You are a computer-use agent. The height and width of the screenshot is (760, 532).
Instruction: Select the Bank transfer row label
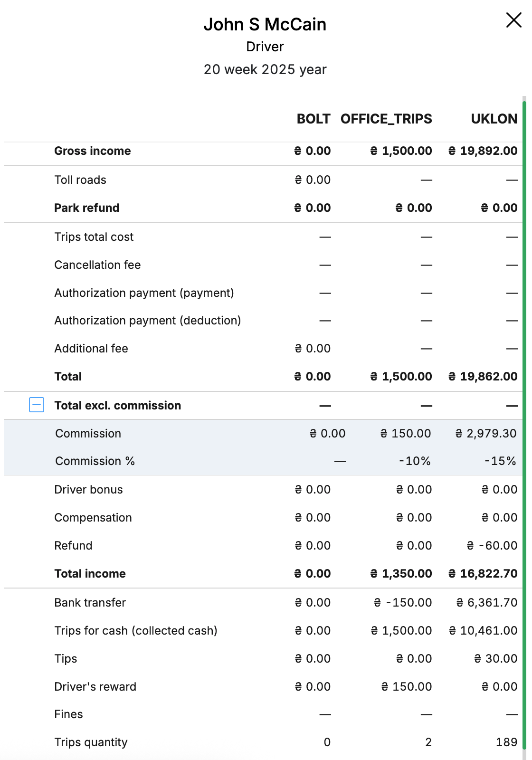click(90, 602)
